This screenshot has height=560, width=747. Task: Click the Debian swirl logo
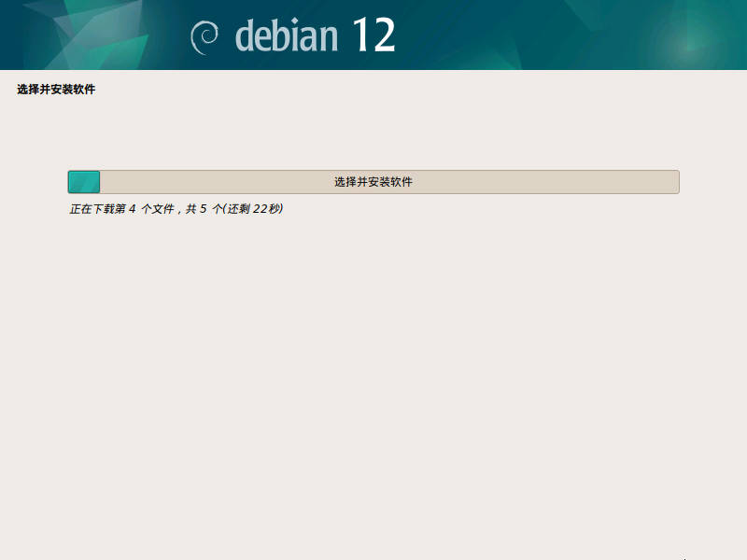coord(204,37)
